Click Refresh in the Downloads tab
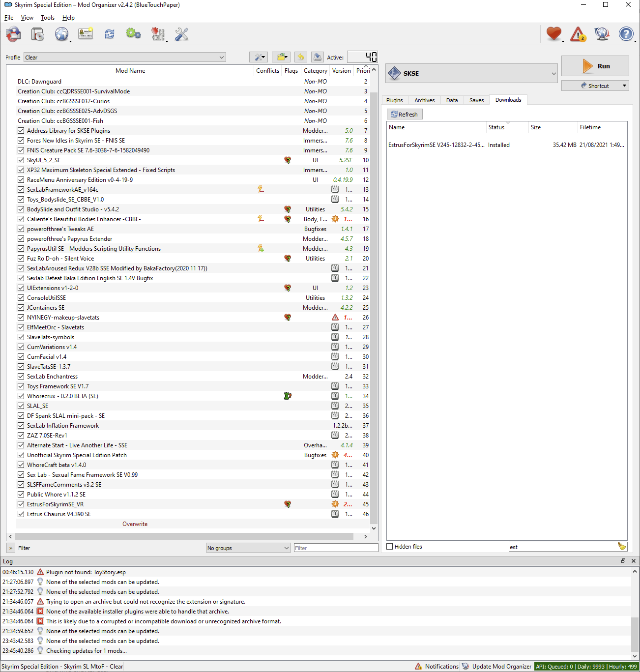Image resolution: width=640 pixels, height=672 pixels. point(404,115)
